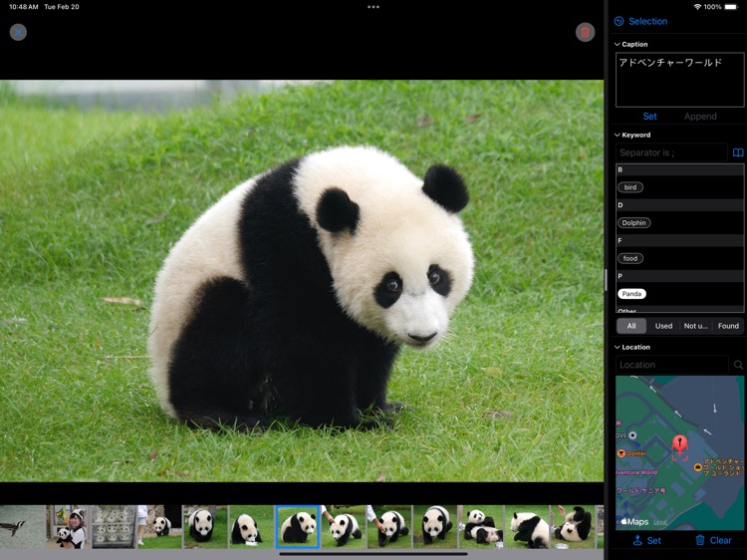Clear location with Clear button
Image resolution: width=747 pixels, height=560 pixels.
point(713,540)
